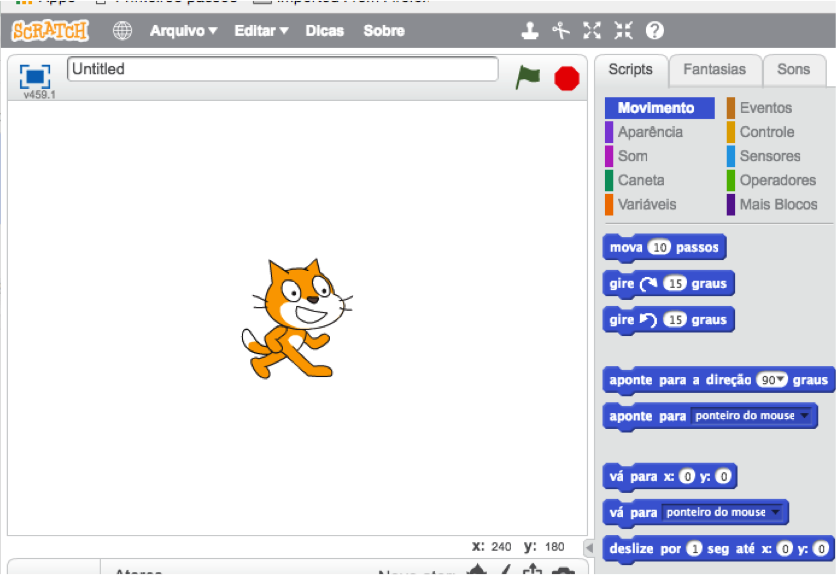The image size is (836, 575).
Task: Click the Scratch logo
Action: (x=50, y=30)
